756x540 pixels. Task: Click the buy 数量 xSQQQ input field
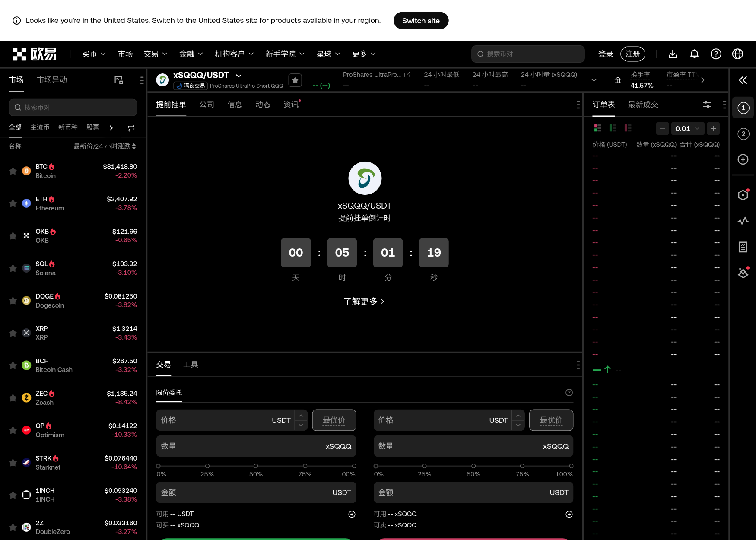coord(256,446)
